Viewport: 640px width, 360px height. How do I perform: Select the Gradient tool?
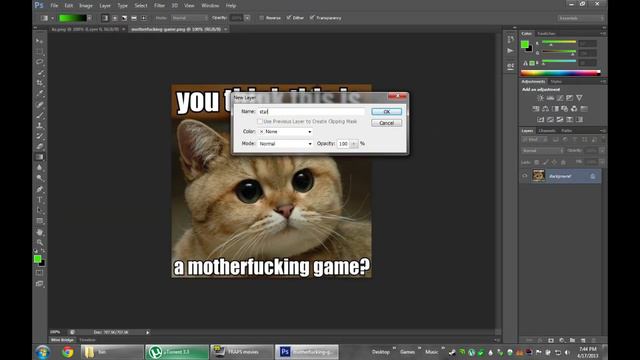(39, 157)
